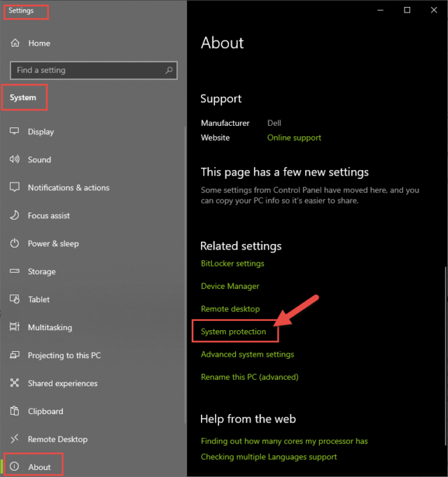The height and width of the screenshot is (477, 448).
Task: Select Remote Desktop in sidebar
Action: [x=92, y=439]
